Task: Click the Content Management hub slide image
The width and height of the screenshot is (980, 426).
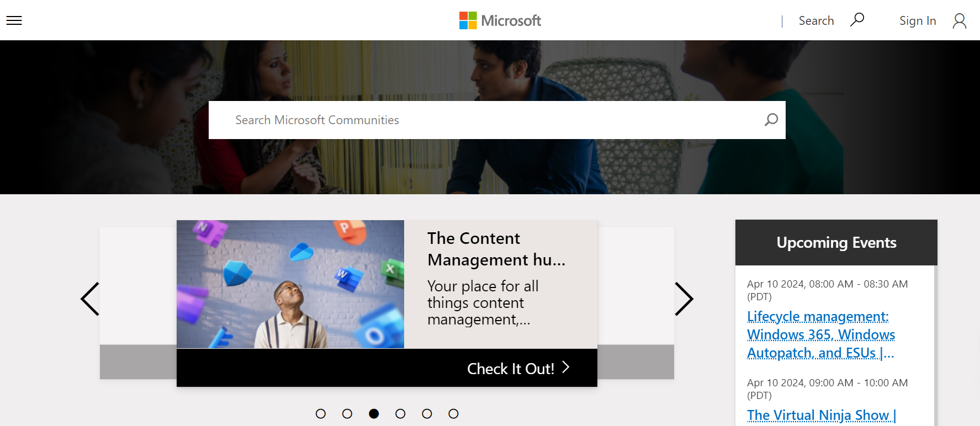Action: pos(290,284)
